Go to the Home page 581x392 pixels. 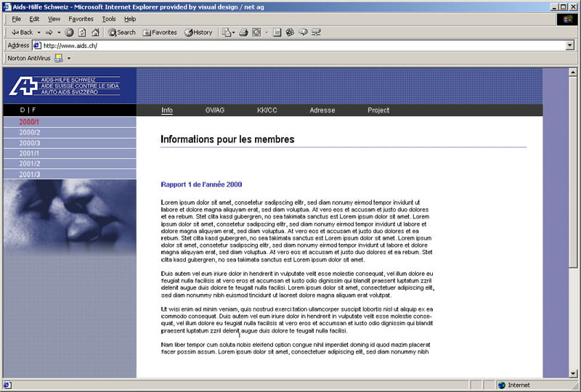pos(95,33)
